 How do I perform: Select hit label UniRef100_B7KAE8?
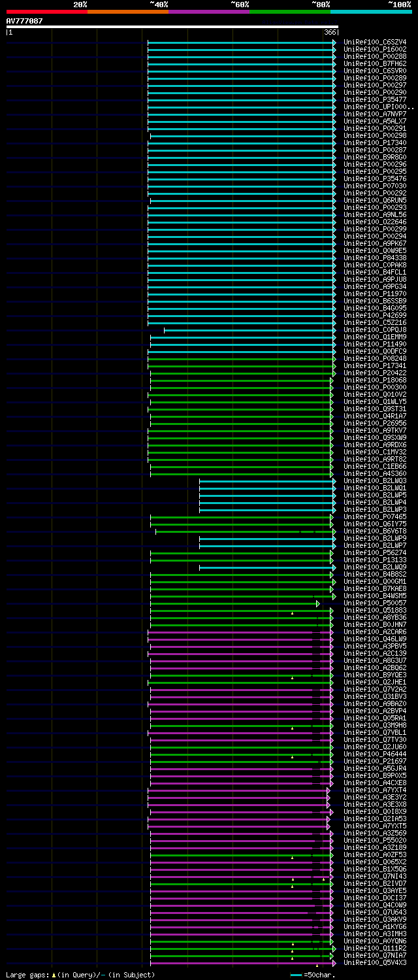(375, 588)
